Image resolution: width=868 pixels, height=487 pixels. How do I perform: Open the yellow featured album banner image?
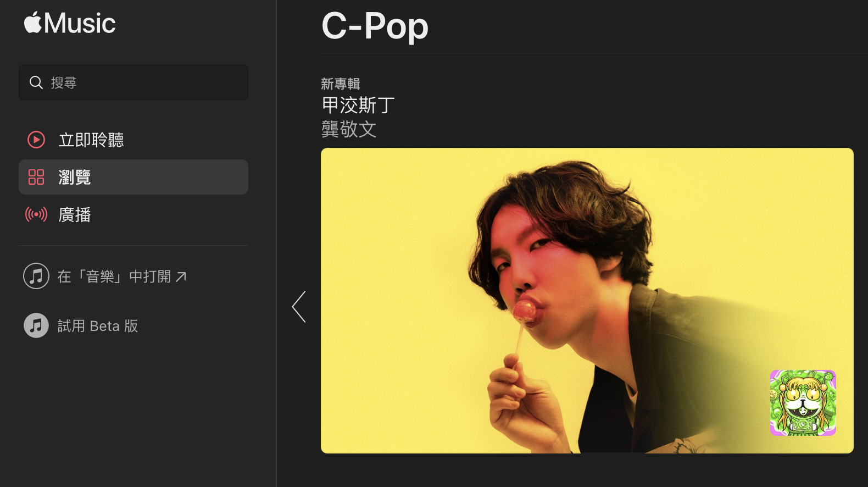pos(587,301)
